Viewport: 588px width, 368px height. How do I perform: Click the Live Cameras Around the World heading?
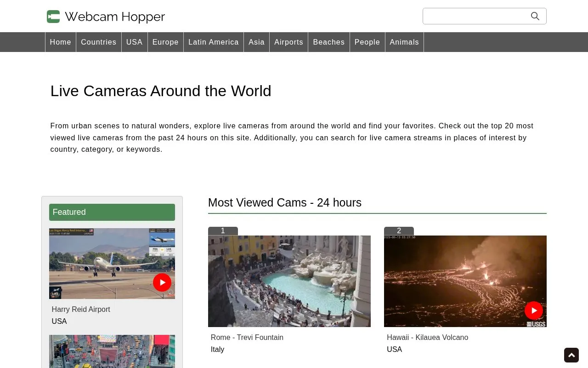click(161, 91)
